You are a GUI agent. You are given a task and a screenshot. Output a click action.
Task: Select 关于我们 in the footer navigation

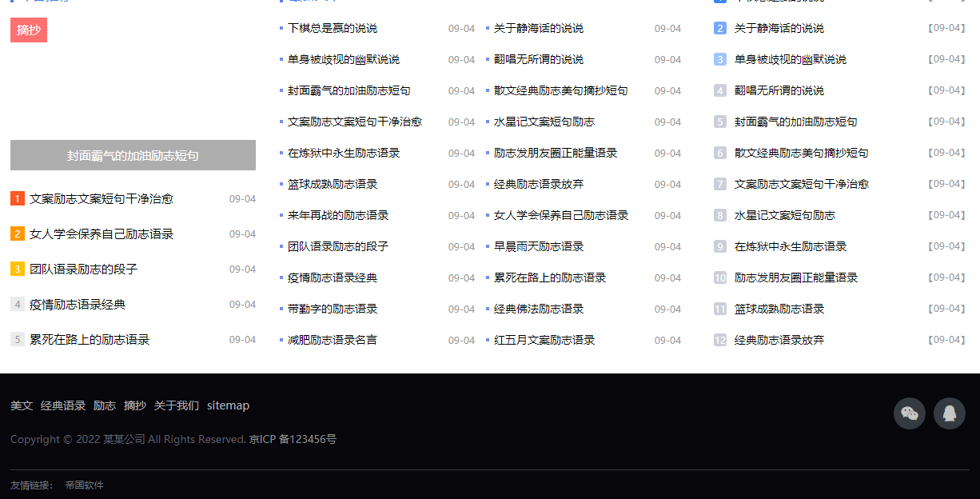click(177, 405)
